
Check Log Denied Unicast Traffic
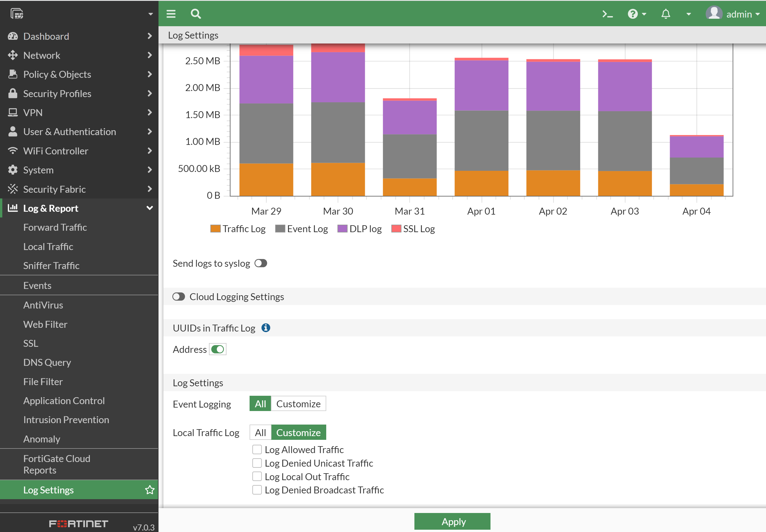click(257, 463)
